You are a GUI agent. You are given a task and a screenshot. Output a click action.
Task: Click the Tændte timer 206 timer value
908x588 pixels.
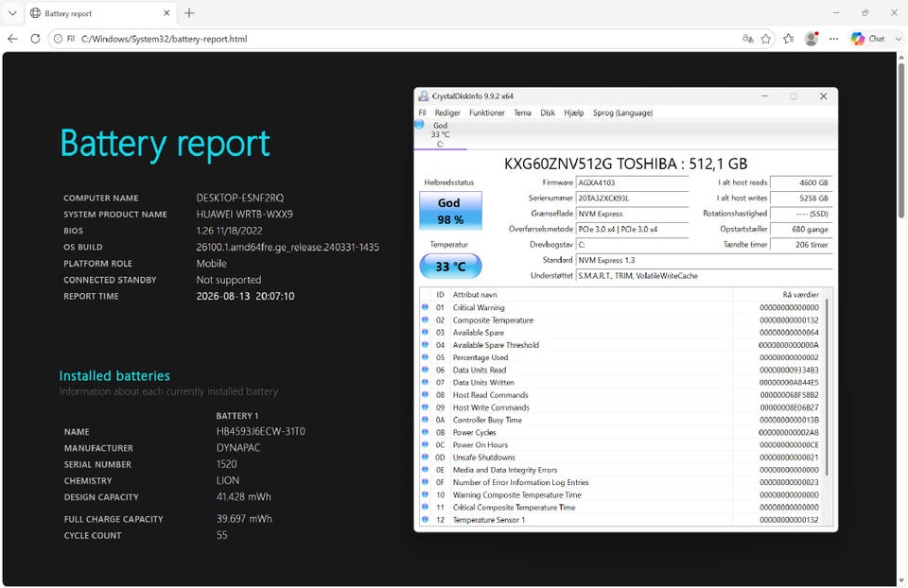(x=801, y=245)
